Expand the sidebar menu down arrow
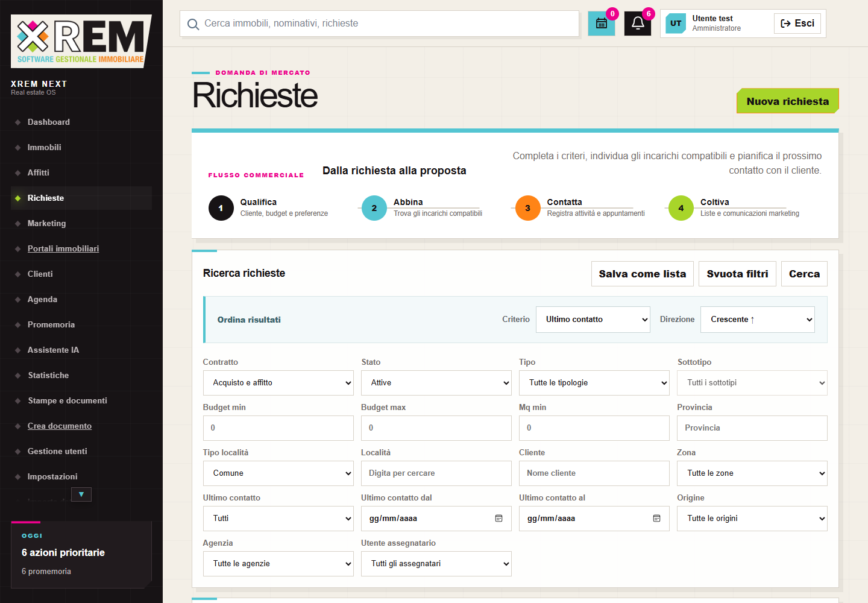The image size is (868, 603). point(81,494)
